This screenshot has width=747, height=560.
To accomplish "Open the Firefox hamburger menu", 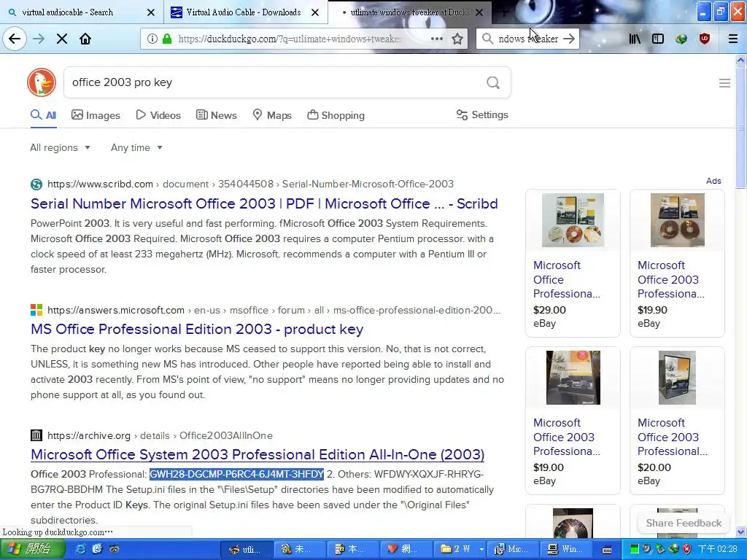I will coord(733,39).
